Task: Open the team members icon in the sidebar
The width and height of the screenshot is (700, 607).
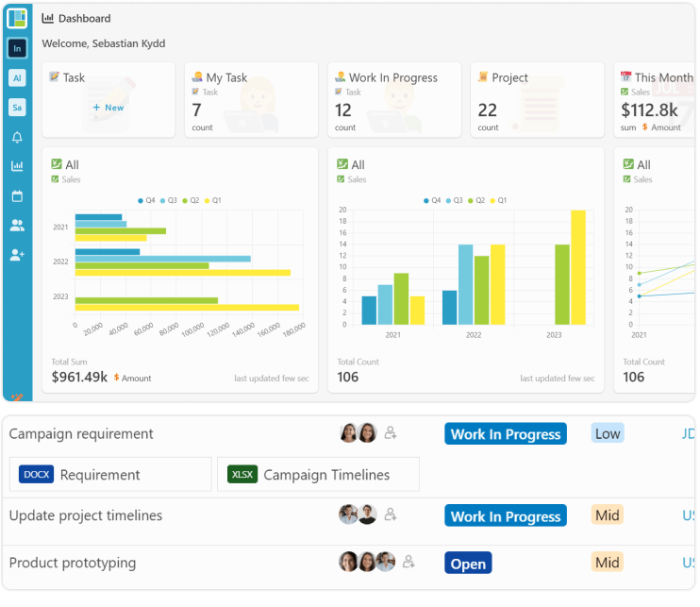Action: (x=17, y=226)
